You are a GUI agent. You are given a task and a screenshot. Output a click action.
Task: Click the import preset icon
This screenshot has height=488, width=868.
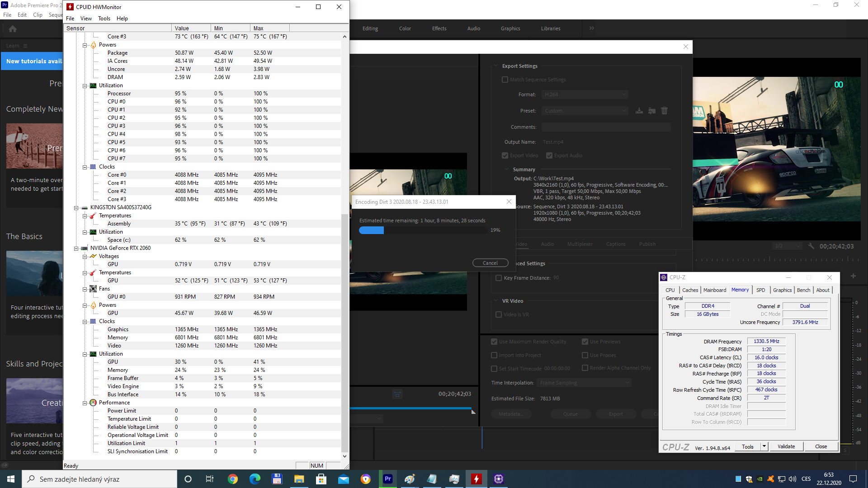coord(651,111)
